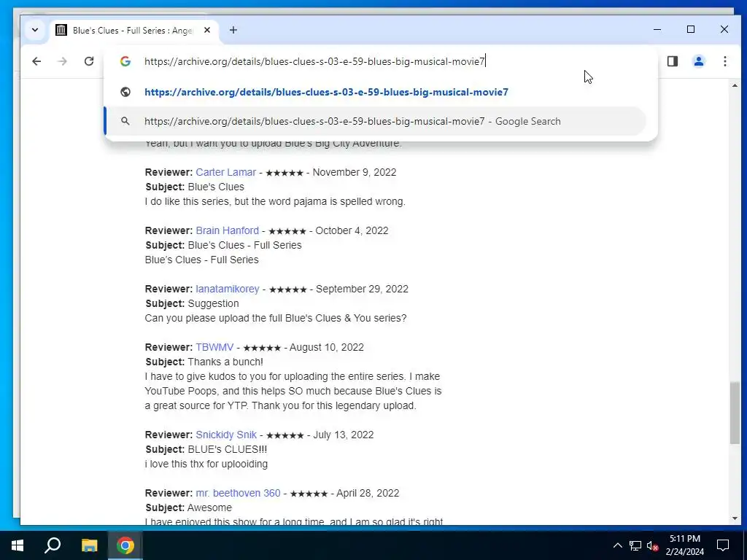Click the browser forward arrow

coord(63,61)
